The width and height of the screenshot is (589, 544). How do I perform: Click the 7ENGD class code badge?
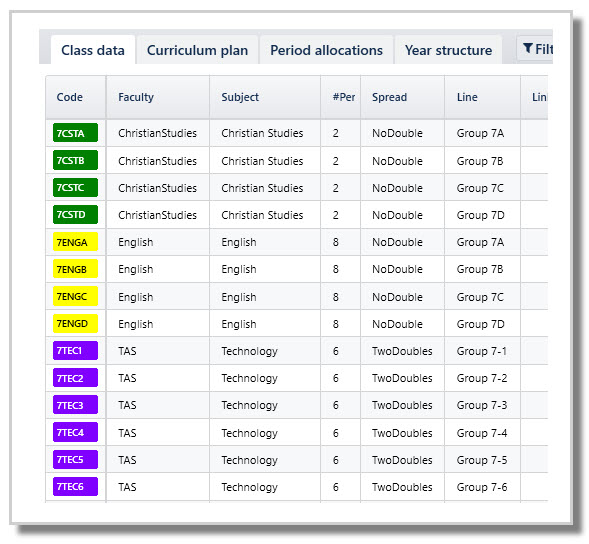[75, 323]
